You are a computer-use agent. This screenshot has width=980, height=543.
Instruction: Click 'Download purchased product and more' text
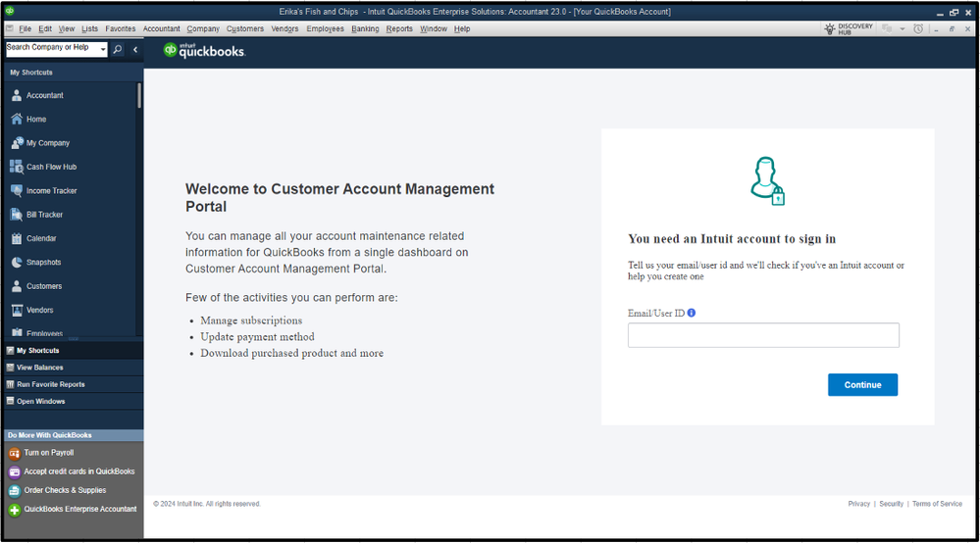tap(292, 353)
